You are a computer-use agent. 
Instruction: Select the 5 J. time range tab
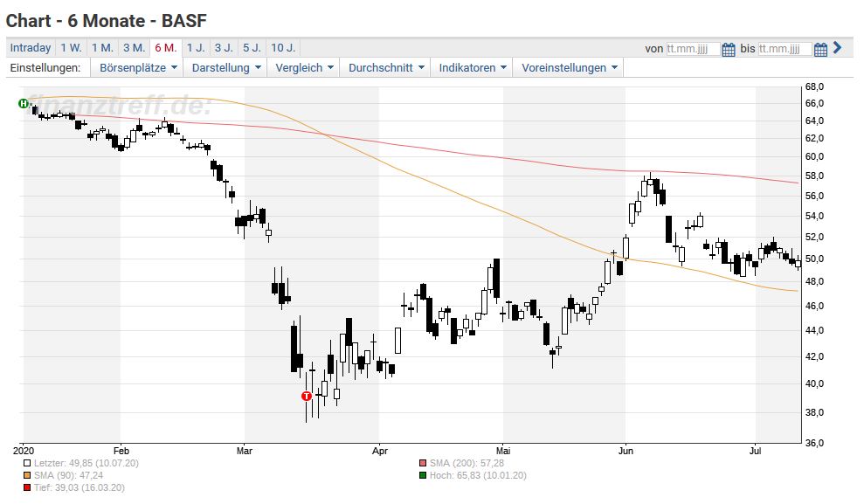252,48
